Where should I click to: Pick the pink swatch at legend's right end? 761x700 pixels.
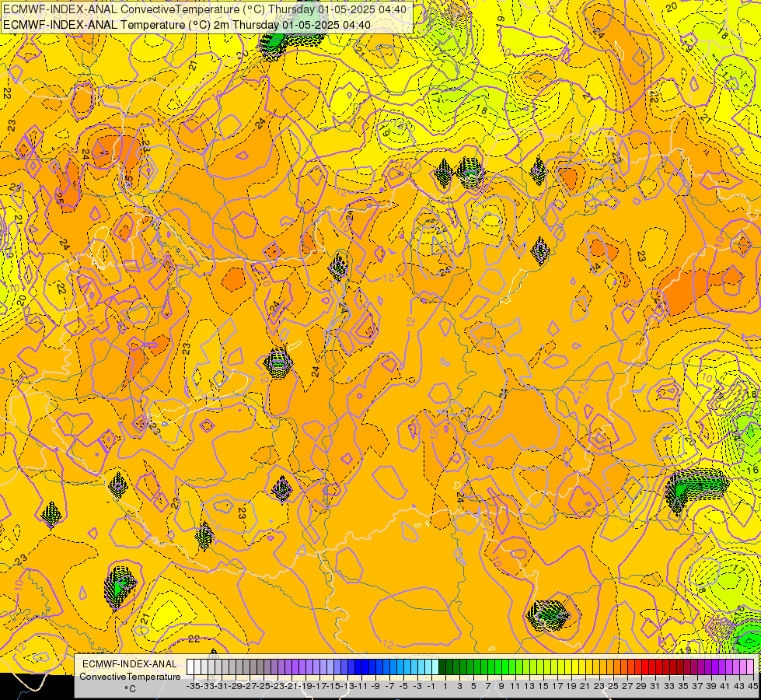tap(750, 667)
